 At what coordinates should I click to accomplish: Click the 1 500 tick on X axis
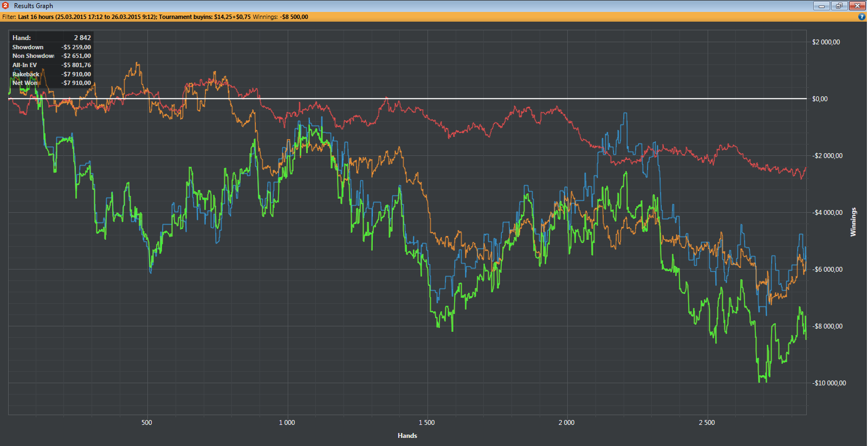tap(426, 423)
